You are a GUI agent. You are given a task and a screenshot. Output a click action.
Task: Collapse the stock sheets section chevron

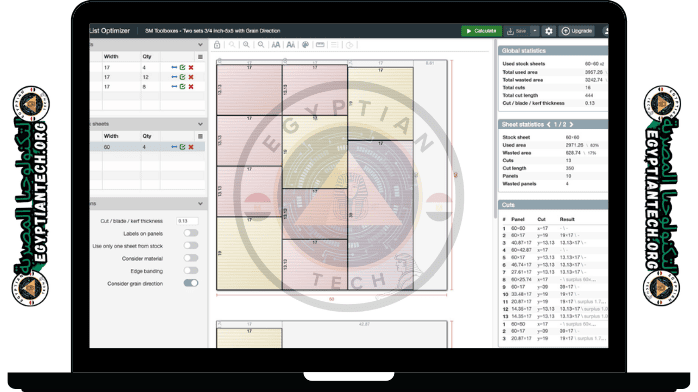200,124
